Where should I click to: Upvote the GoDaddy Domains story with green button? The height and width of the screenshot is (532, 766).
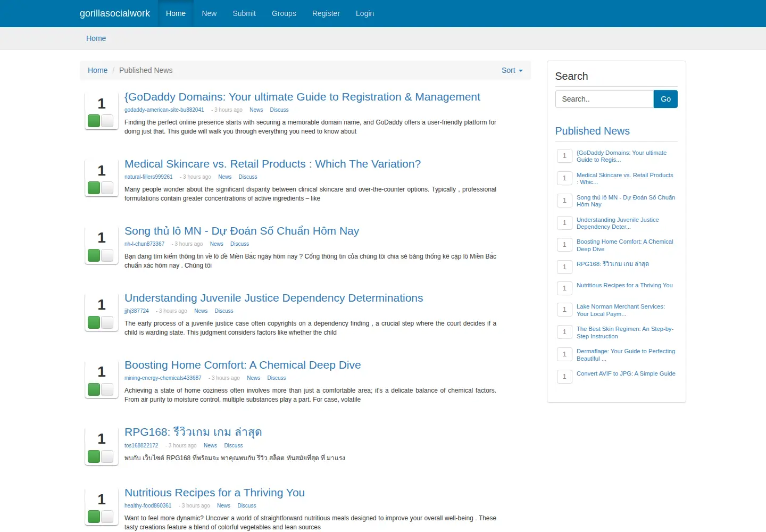pyautogui.click(x=94, y=121)
